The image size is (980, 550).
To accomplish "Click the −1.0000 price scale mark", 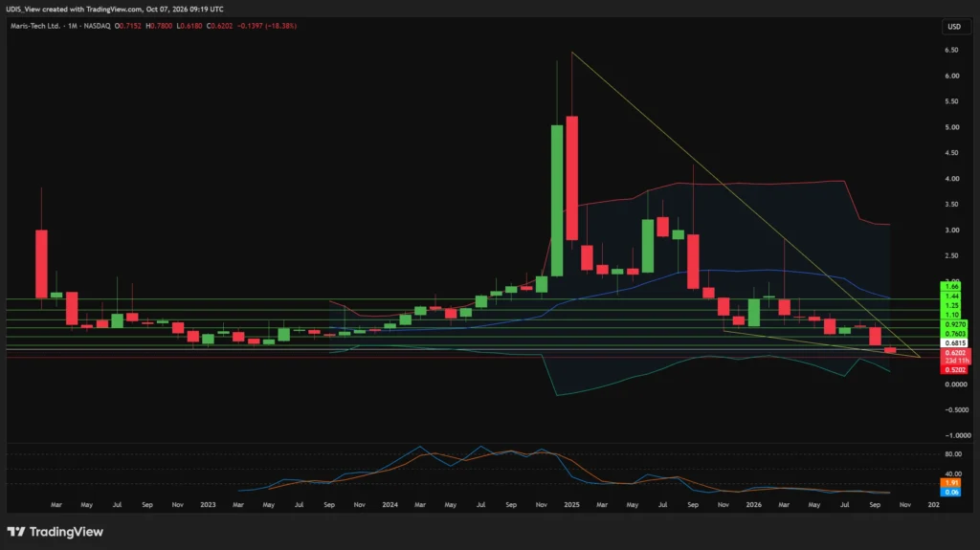I will click(957, 435).
